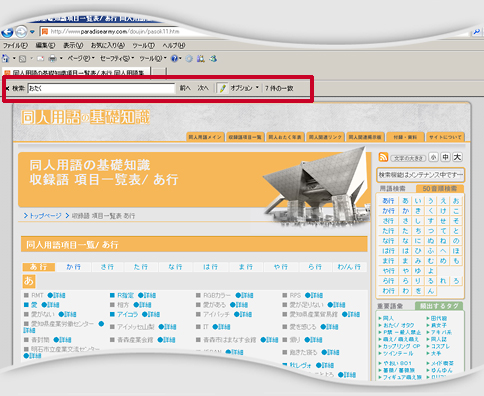Click the orange RSS feed icon
Viewport: 484px width, 396px height.
383,157
